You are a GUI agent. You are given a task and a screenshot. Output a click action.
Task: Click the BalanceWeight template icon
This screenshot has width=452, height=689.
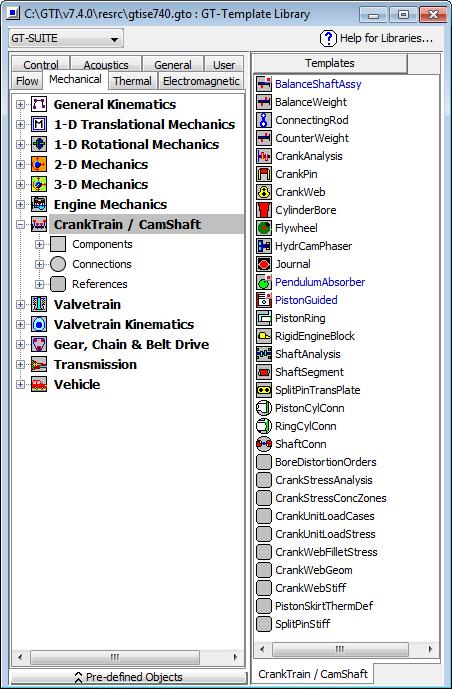click(x=264, y=102)
